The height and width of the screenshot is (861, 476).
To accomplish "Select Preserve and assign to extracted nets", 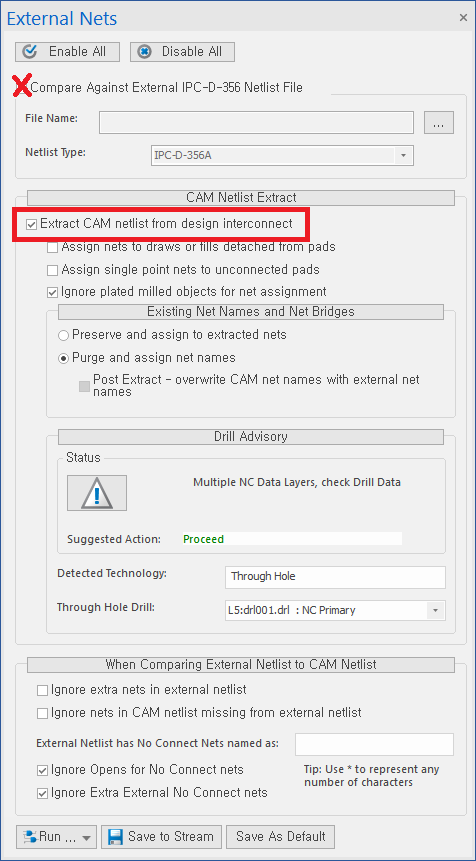I will click(63, 335).
